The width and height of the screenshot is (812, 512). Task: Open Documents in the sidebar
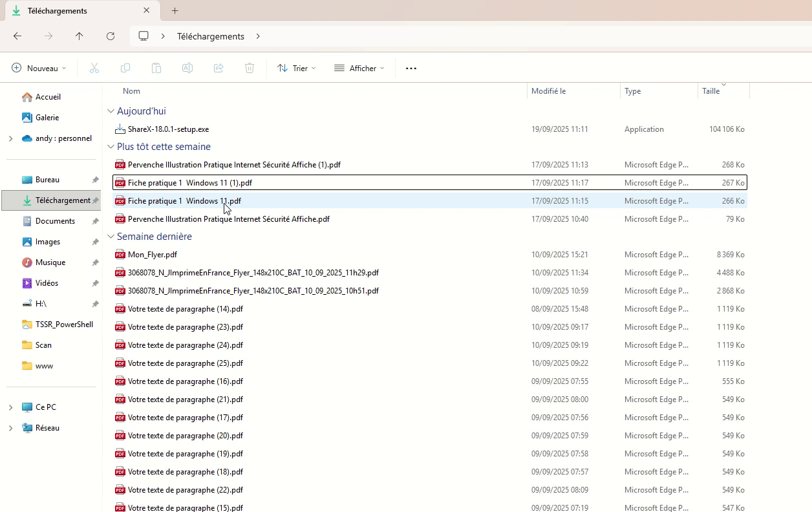click(55, 221)
